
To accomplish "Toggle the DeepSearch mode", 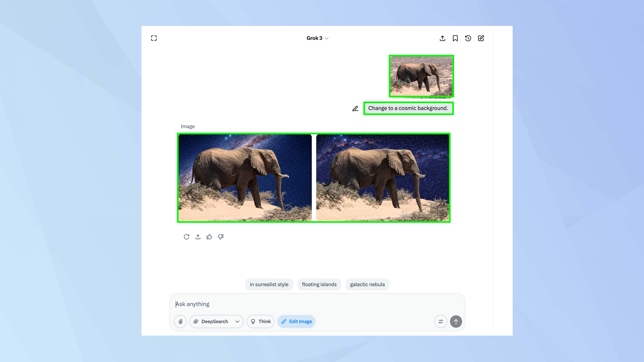I will [x=211, y=321].
